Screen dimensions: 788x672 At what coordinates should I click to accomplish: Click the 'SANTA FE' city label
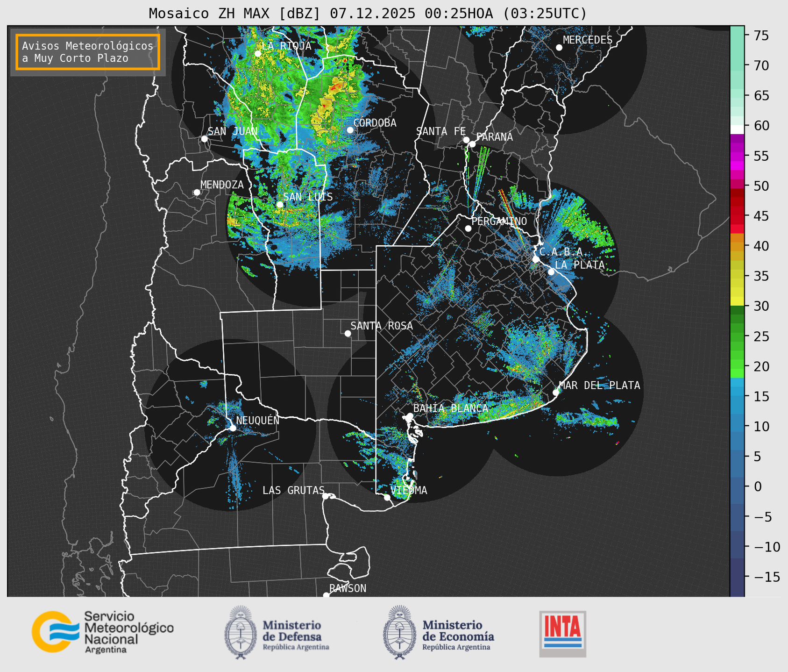click(441, 131)
